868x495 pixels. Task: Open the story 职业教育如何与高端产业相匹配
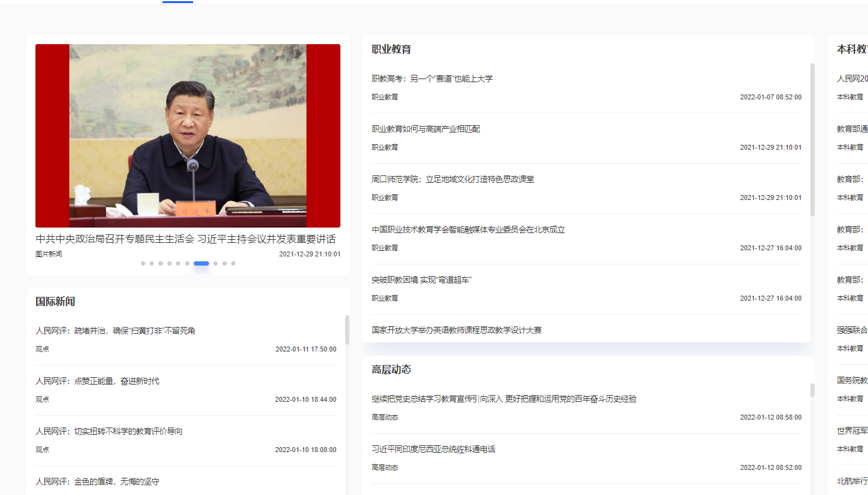point(425,129)
